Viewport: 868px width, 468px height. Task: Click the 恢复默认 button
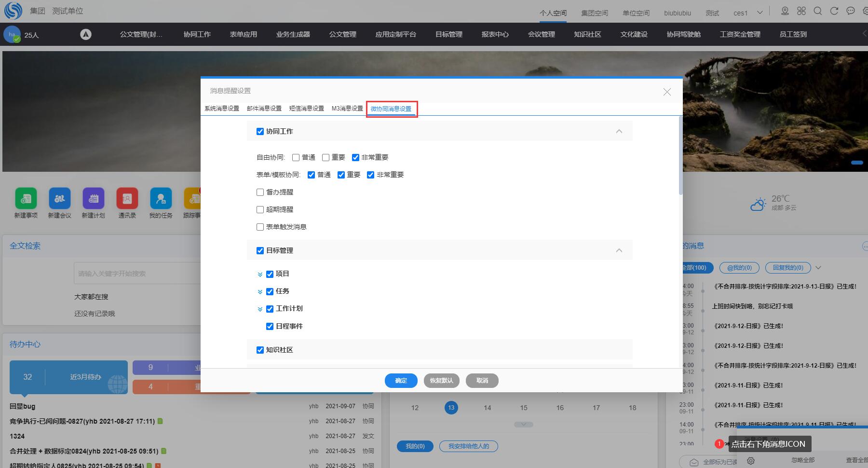441,381
